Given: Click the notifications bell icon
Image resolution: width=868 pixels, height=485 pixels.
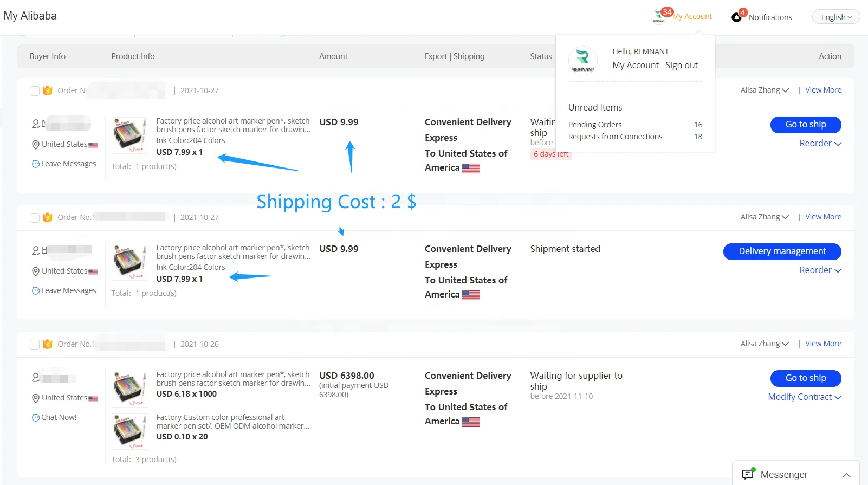Looking at the screenshot, I should pyautogui.click(x=736, y=17).
